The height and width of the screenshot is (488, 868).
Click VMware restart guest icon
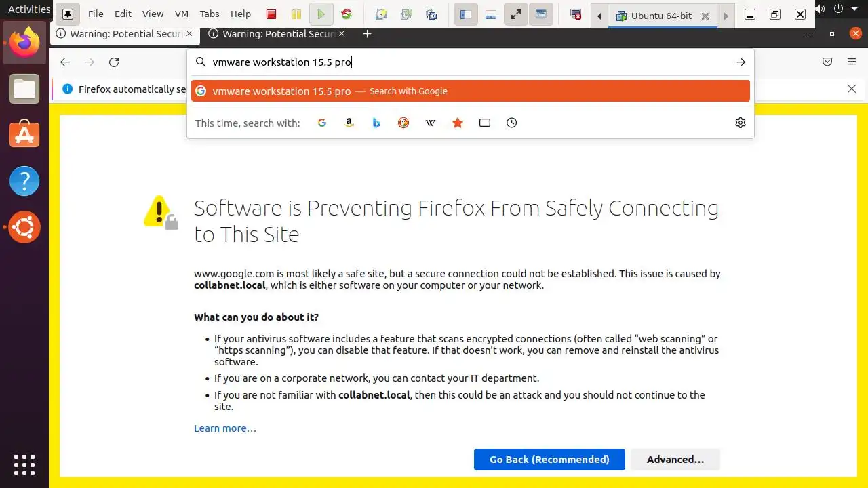(347, 14)
